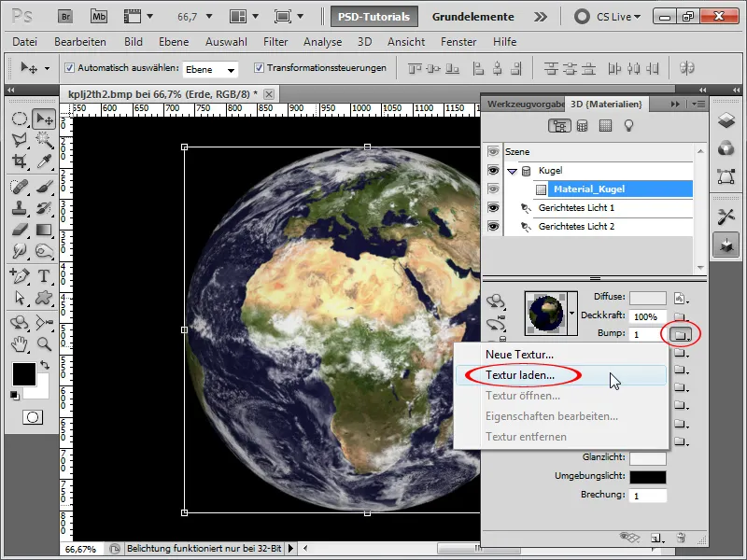Switch to Werkzeugvorgaben tab
The height and width of the screenshot is (560, 747).
(x=525, y=104)
